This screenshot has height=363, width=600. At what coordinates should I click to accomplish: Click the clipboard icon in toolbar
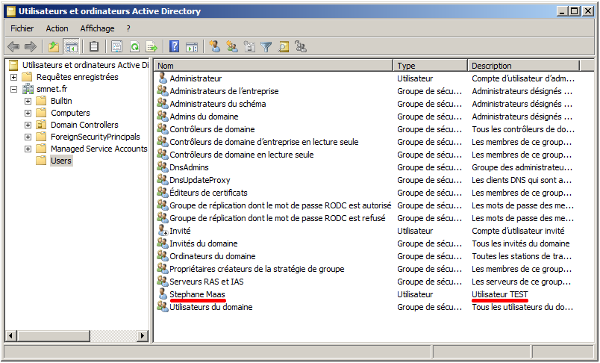pos(94,47)
